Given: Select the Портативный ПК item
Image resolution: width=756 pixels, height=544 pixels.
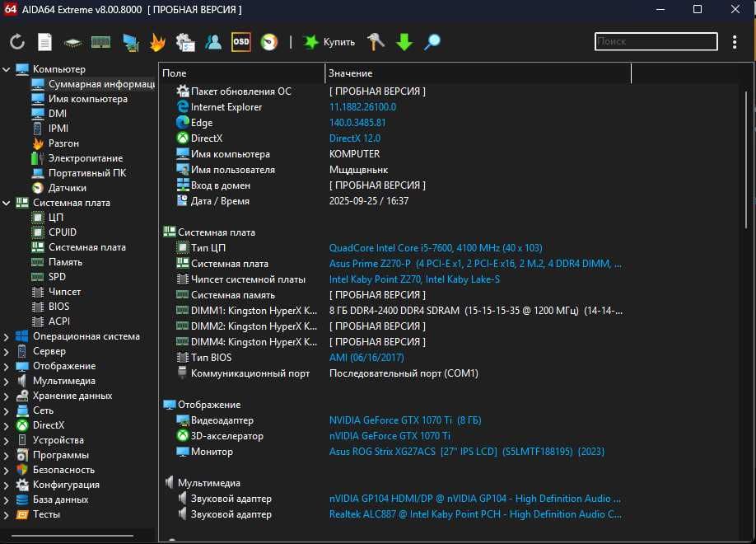Looking at the screenshot, I should [x=78, y=173].
